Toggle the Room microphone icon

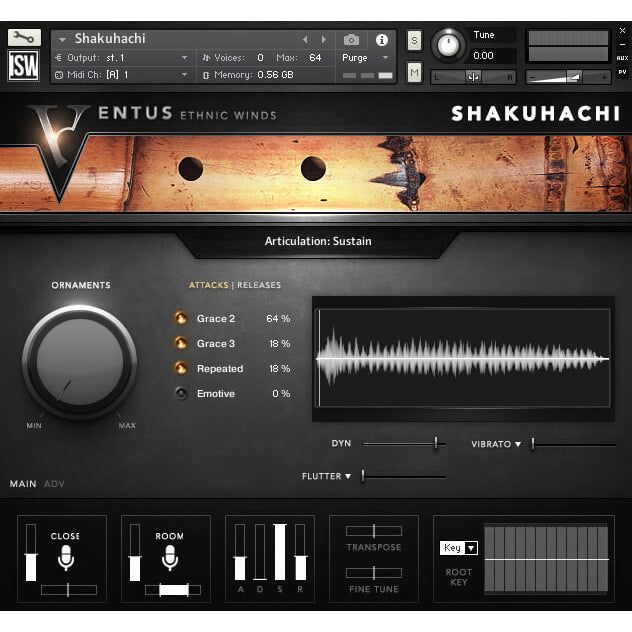(170, 558)
